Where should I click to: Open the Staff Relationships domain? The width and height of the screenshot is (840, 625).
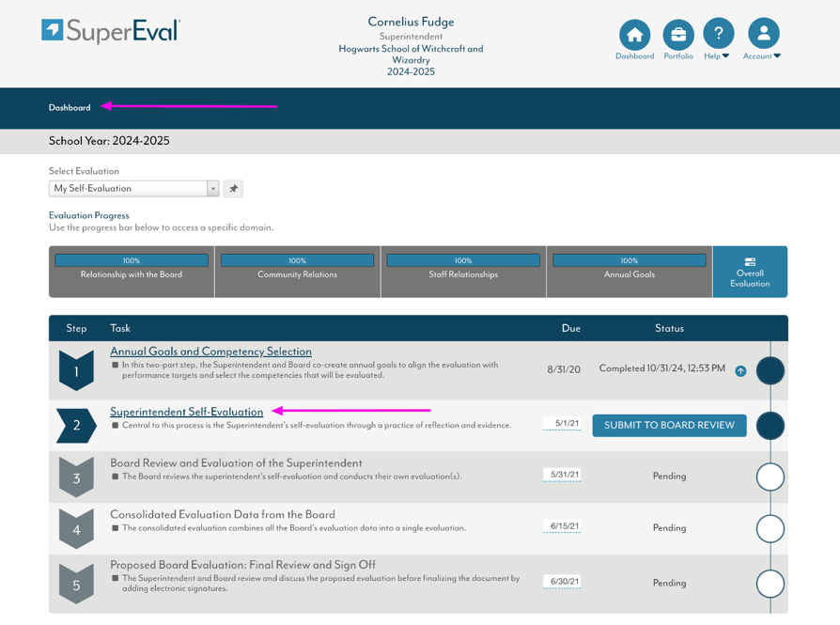[x=463, y=272]
